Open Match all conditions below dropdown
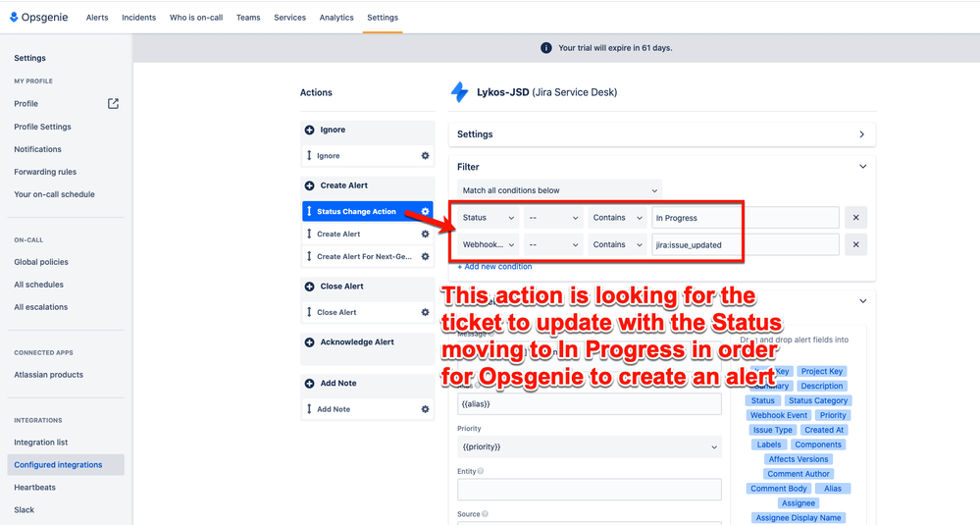This screenshot has width=980, height=525. [559, 190]
